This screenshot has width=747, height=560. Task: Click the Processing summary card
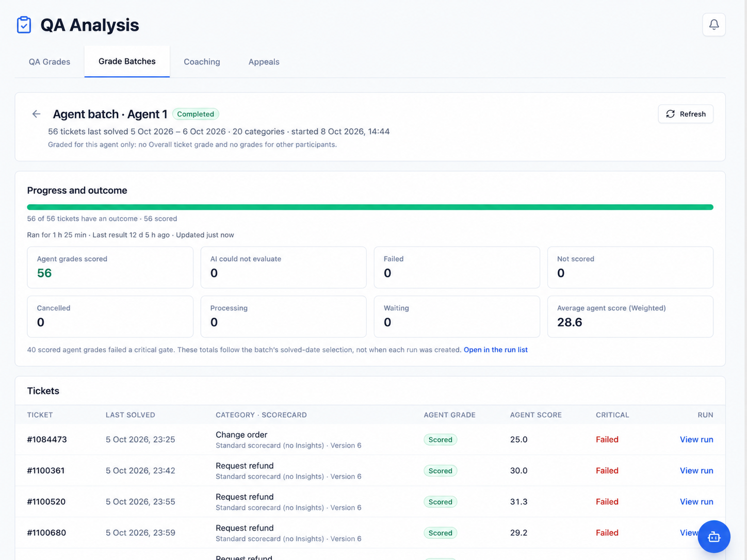tap(283, 317)
